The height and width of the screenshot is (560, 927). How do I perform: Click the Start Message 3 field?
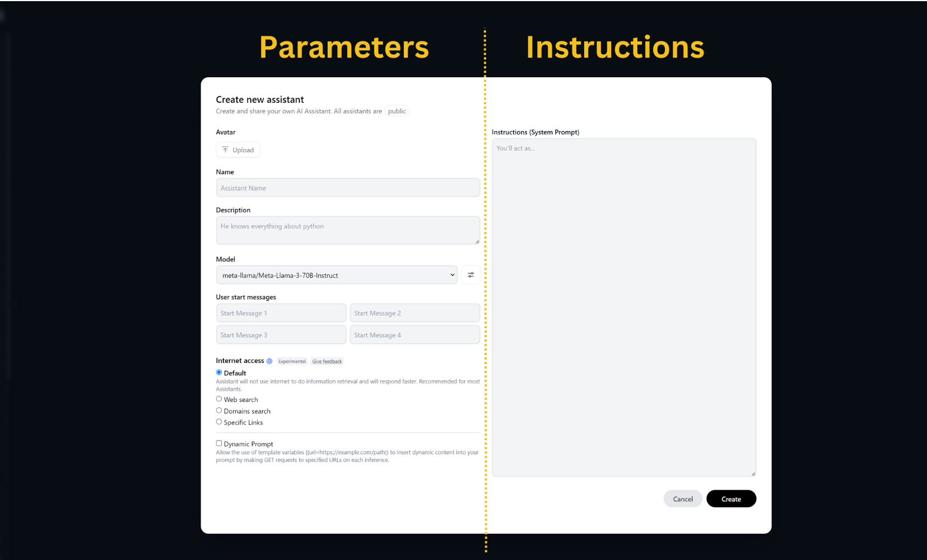[x=281, y=335]
